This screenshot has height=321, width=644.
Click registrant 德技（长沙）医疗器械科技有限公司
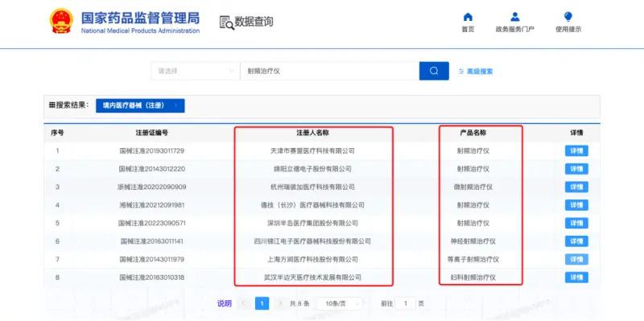tap(312, 205)
